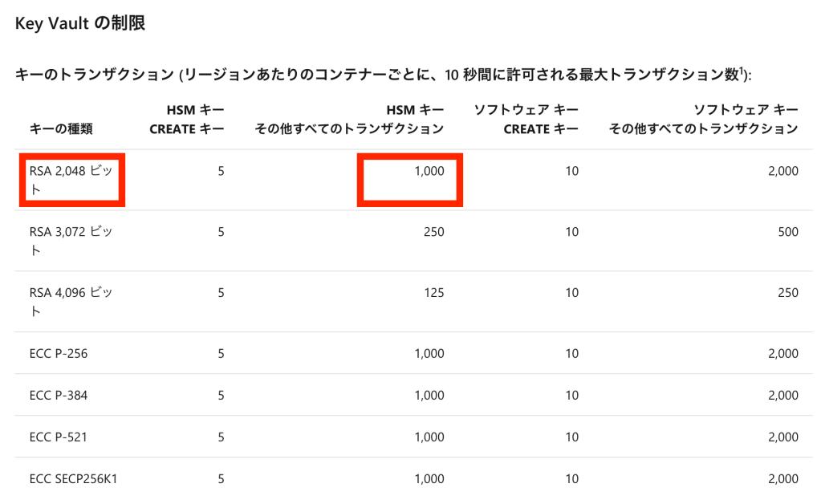The image size is (821, 504).
Task: Click the "HSM キー その他すべてのトランザクション" column header
Action: [349, 119]
